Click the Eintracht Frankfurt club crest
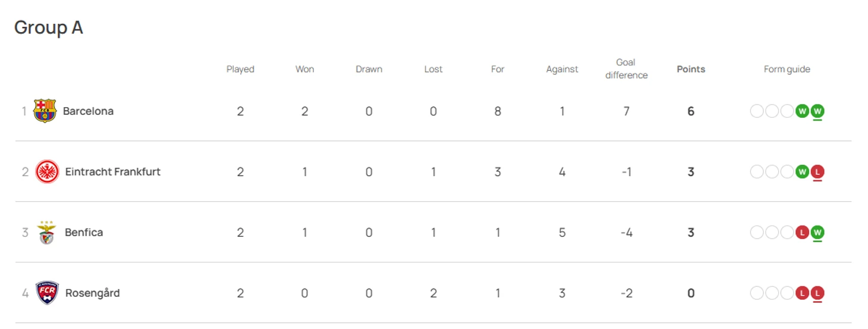Screen dimensions: 868x329 [47, 172]
